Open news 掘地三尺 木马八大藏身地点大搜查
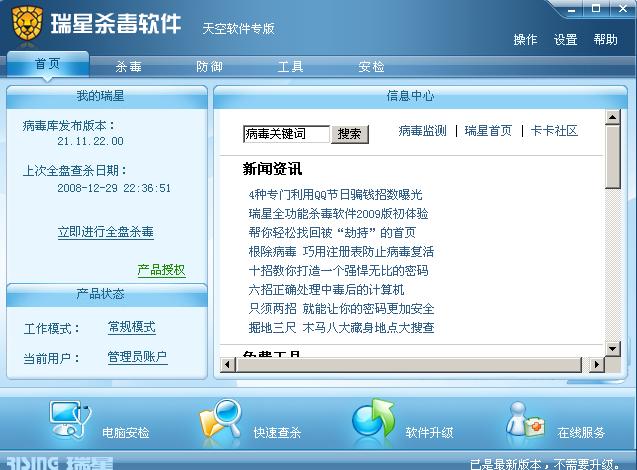The height and width of the screenshot is (470, 637). pyautogui.click(x=341, y=328)
